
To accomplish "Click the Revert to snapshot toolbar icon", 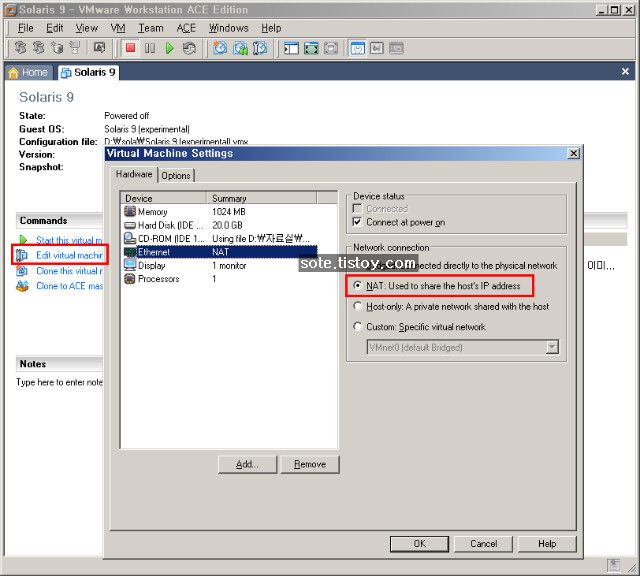I will pos(240,48).
